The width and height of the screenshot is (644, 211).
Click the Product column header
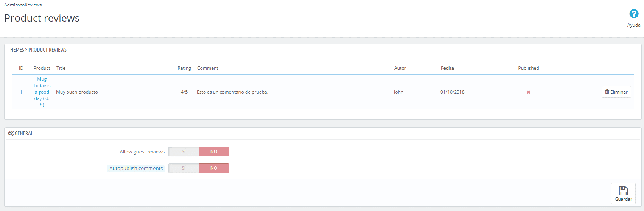(42, 68)
